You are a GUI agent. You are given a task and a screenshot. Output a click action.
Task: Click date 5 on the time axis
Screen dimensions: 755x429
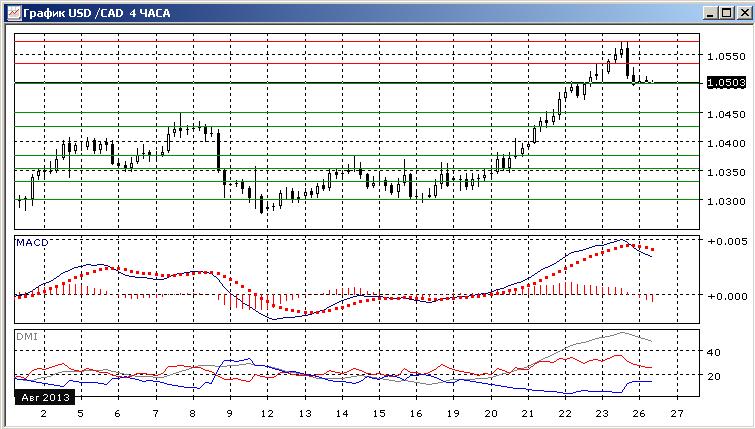point(80,414)
